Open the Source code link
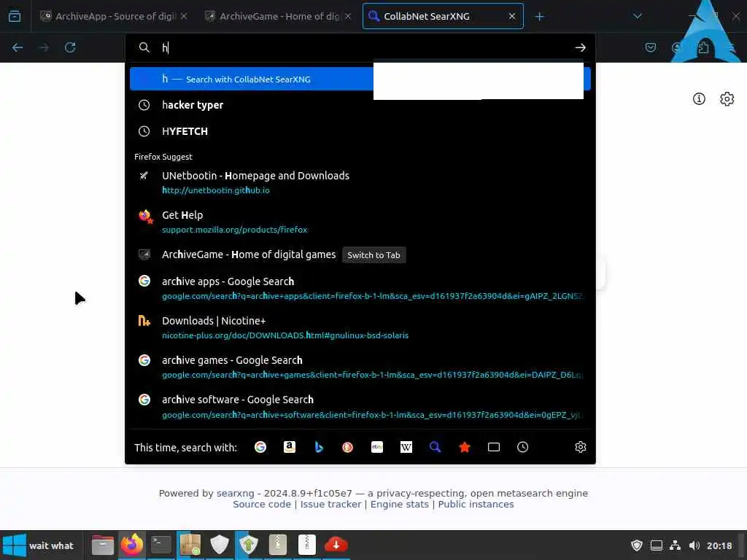This screenshot has width=747, height=560. click(x=262, y=505)
